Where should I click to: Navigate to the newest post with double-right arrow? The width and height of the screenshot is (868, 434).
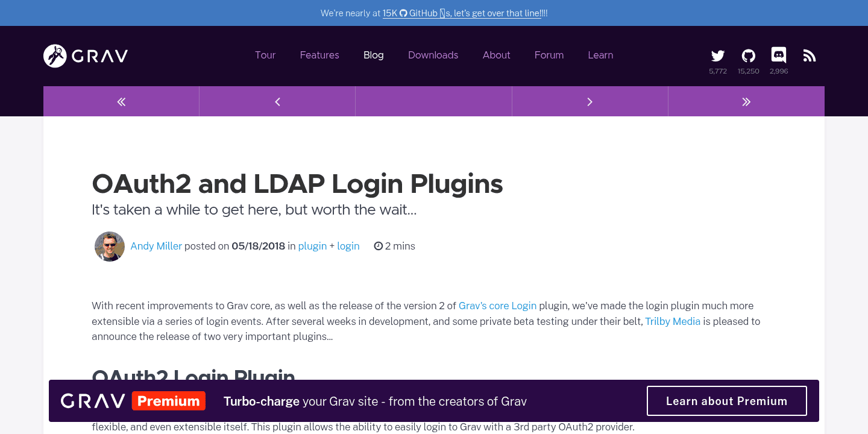click(x=746, y=101)
